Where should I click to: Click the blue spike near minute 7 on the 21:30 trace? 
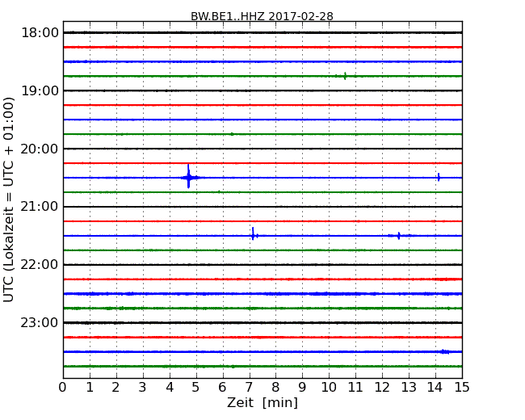pyautogui.click(x=254, y=233)
